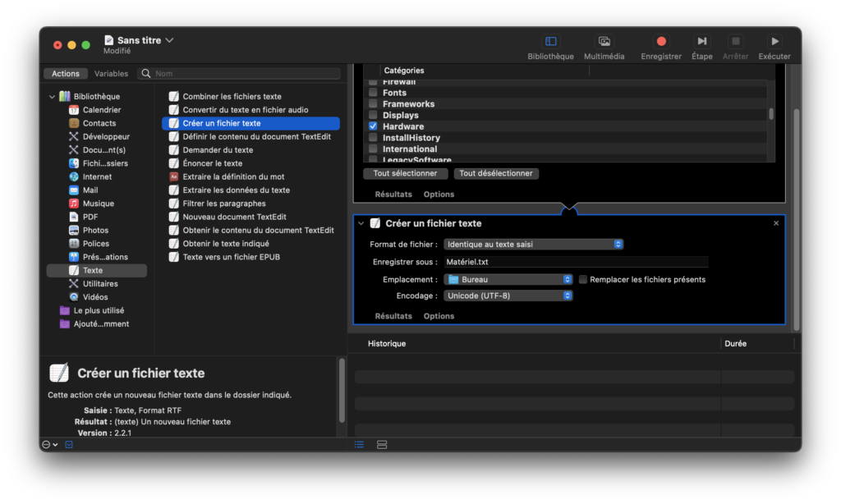The image size is (841, 504).
Task: Switch to the Variables tab
Action: [111, 74]
